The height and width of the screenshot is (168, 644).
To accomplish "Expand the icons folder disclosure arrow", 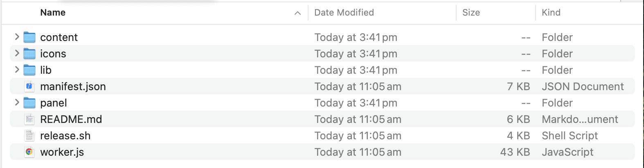I will 17,53.
